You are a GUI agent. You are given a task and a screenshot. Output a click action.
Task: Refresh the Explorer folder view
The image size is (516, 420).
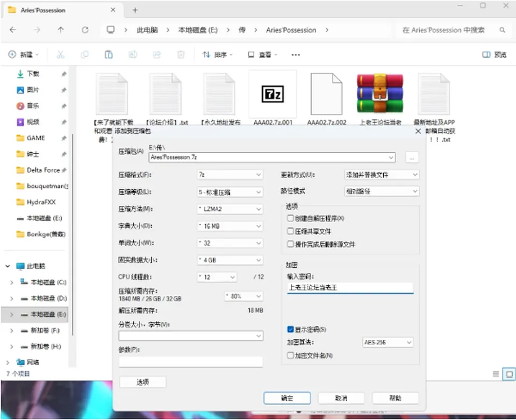[85, 30]
